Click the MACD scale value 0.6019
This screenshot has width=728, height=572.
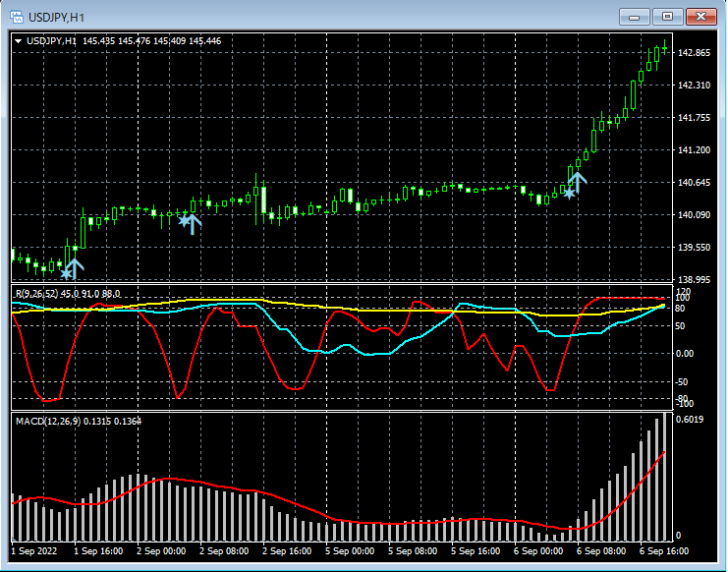click(690, 420)
